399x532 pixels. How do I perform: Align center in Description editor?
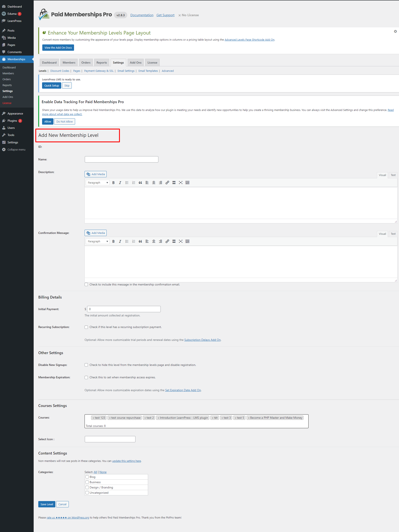click(x=154, y=183)
